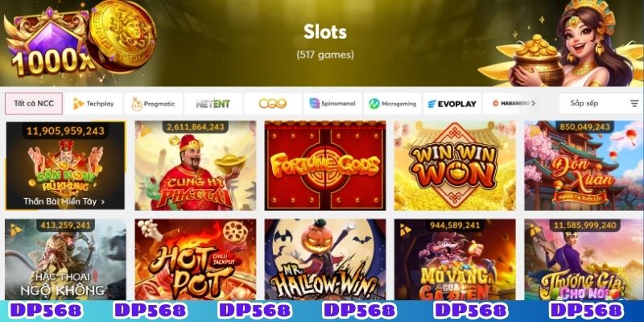Launch the Fortune Gods slot game
Image resolution: width=644 pixels, height=322 pixels.
coord(325,166)
